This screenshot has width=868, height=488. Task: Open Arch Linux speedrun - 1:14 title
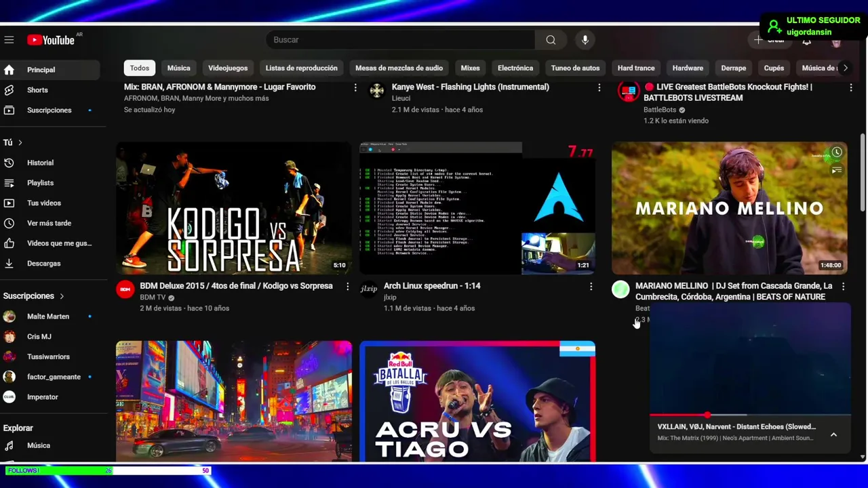(x=432, y=286)
